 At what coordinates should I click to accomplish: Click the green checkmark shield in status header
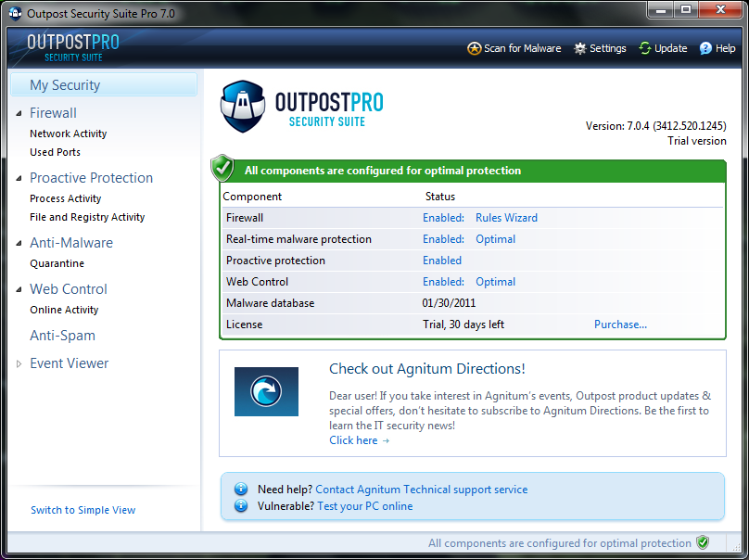(222, 168)
